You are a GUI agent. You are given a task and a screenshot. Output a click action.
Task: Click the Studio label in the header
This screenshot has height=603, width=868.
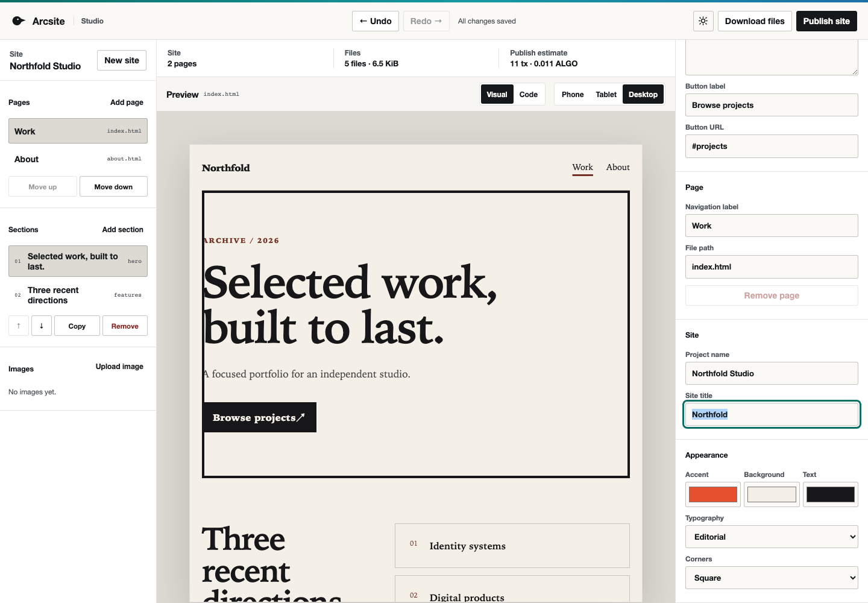coord(92,21)
